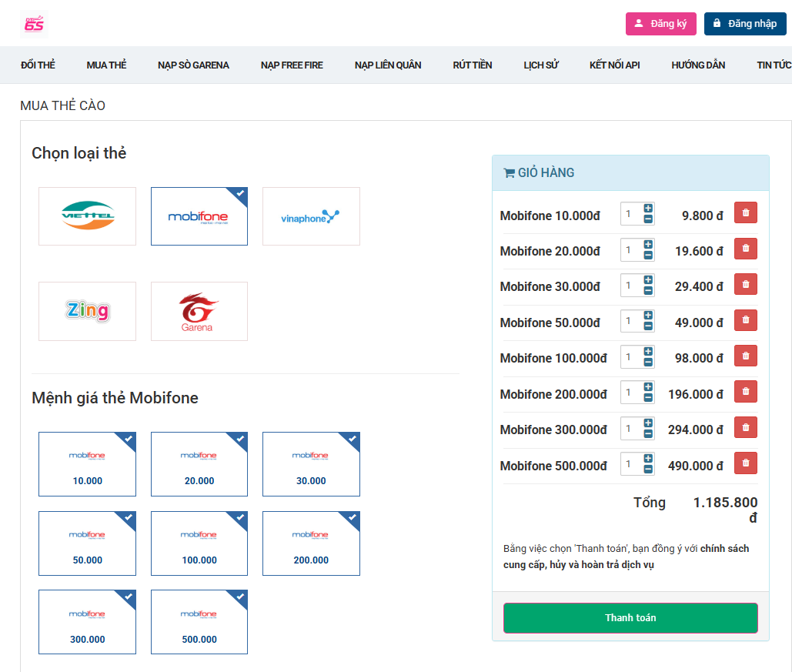Click the site logo in header
Image resolution: width=792 pixels, height=672 pixels.
click(x=34, y=24)
